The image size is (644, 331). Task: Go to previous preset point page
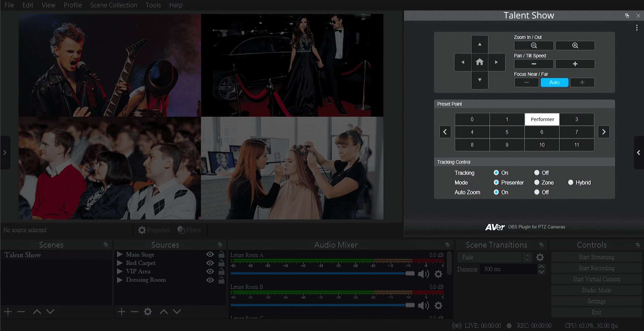[445, 132]
